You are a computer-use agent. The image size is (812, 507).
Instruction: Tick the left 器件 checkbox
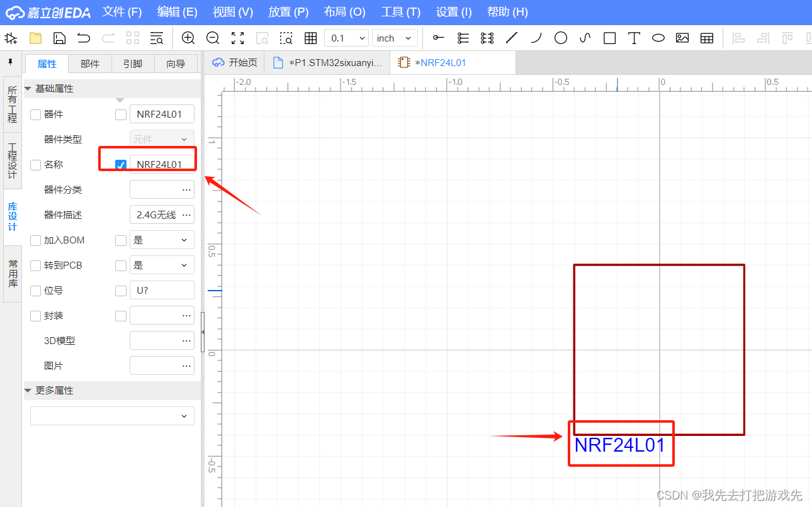pos(35,114)
